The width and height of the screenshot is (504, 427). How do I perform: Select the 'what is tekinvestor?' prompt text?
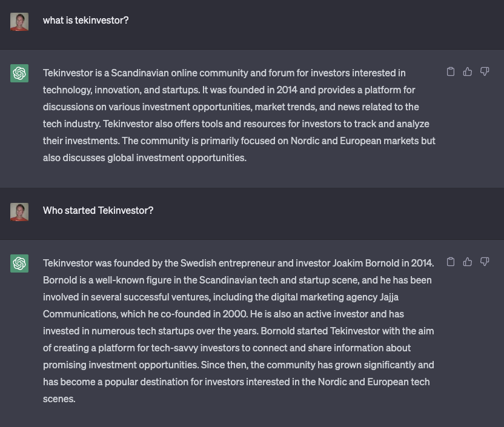click(86, 20)
